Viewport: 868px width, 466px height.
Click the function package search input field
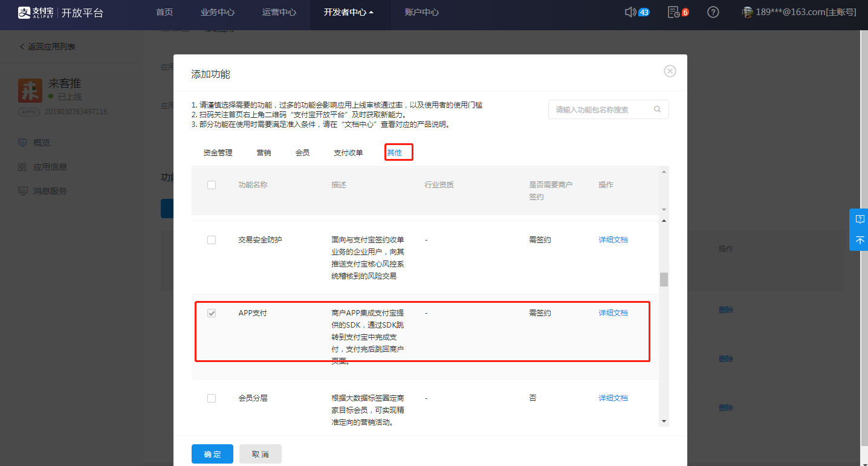609,109
